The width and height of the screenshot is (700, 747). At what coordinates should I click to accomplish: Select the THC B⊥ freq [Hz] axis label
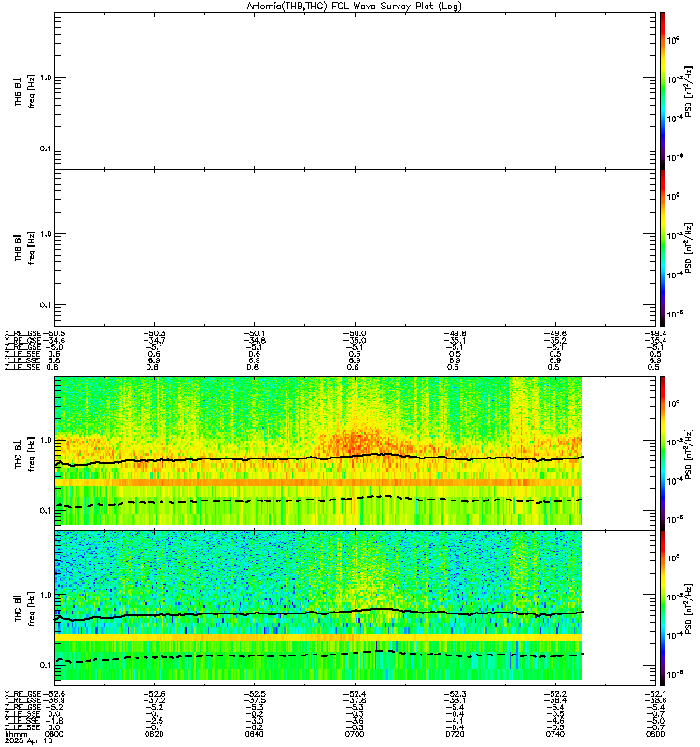[24, 453]
